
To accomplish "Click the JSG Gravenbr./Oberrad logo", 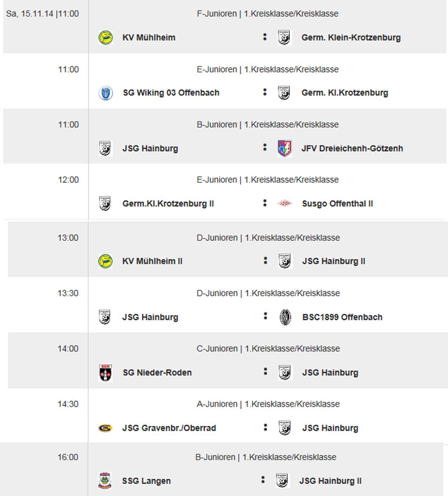I will (105, 428).
